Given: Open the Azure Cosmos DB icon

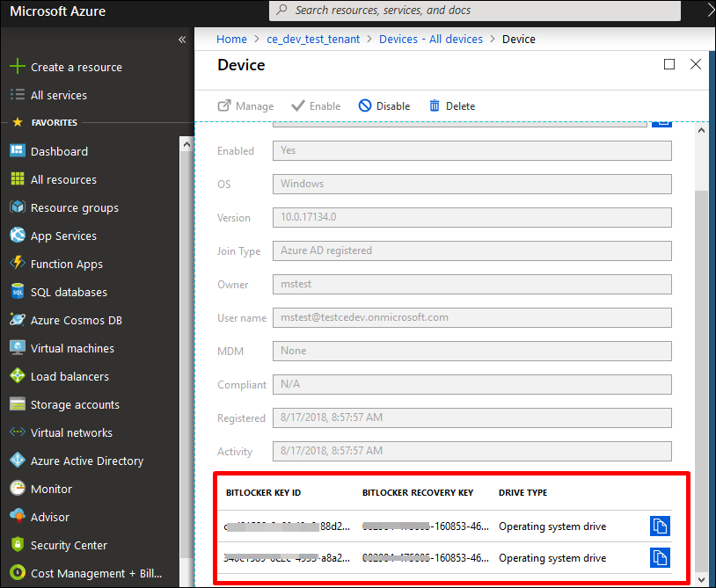Looking at the screenshot, I should point(18,320).
